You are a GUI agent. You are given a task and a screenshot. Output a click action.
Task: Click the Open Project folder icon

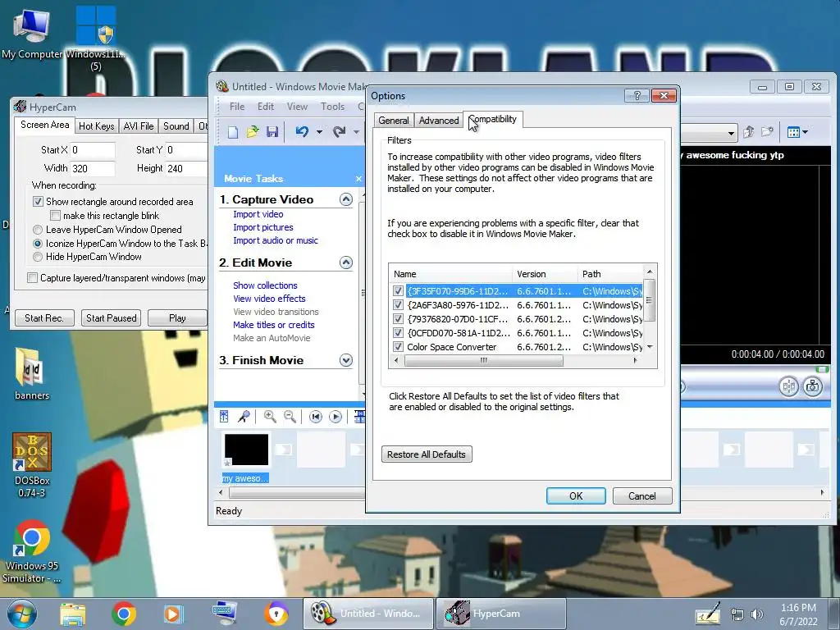(253, 132)
